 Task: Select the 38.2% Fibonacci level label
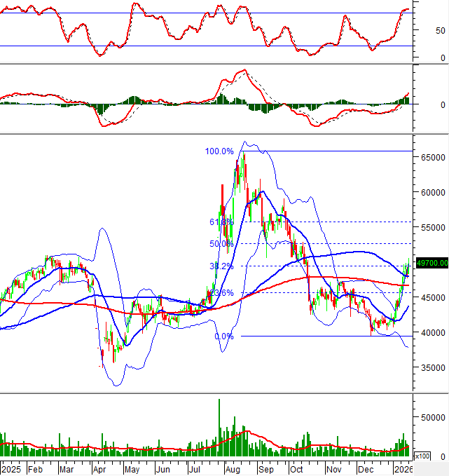point(221,266)
